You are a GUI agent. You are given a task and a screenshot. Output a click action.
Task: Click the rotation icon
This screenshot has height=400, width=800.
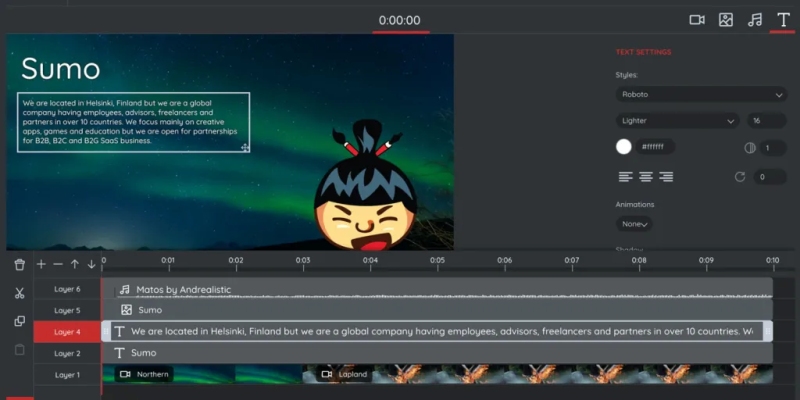[740, 177]
